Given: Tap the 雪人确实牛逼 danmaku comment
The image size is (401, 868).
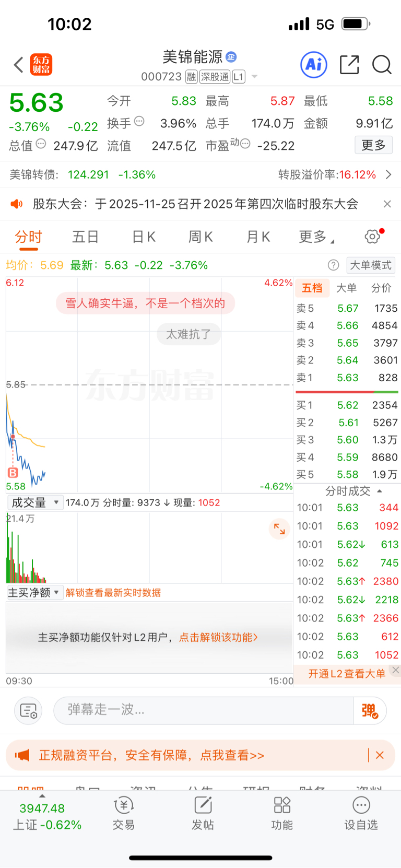Looking at the screenshot, I should tap(145, 303).
